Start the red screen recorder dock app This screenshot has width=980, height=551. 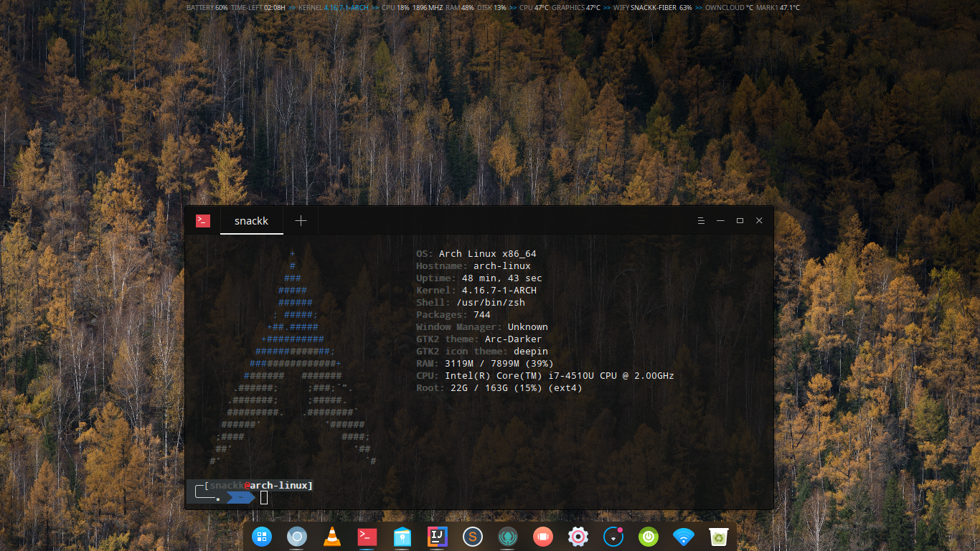543,536
